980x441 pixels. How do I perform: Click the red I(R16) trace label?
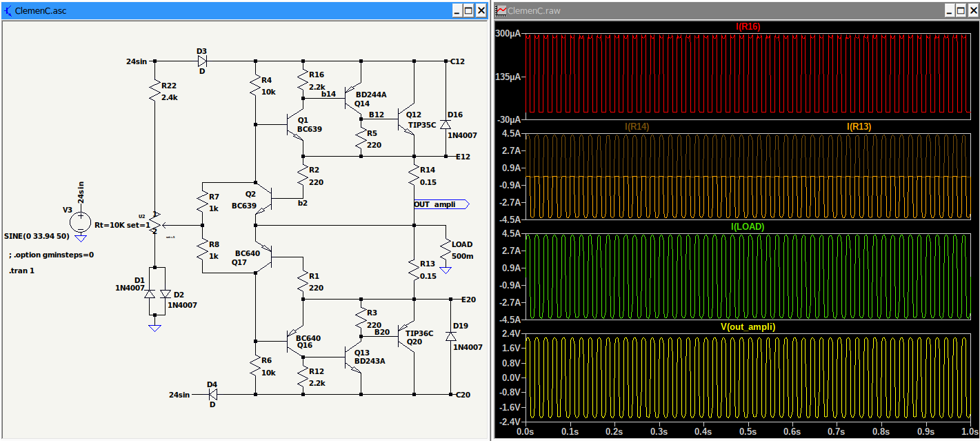[x=748, y=27]
